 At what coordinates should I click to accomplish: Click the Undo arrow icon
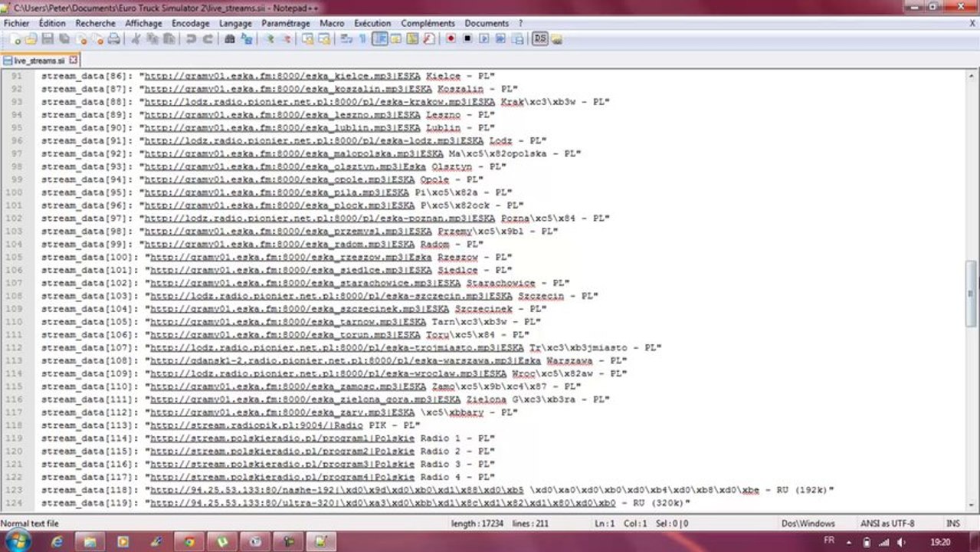pos(192,38)
